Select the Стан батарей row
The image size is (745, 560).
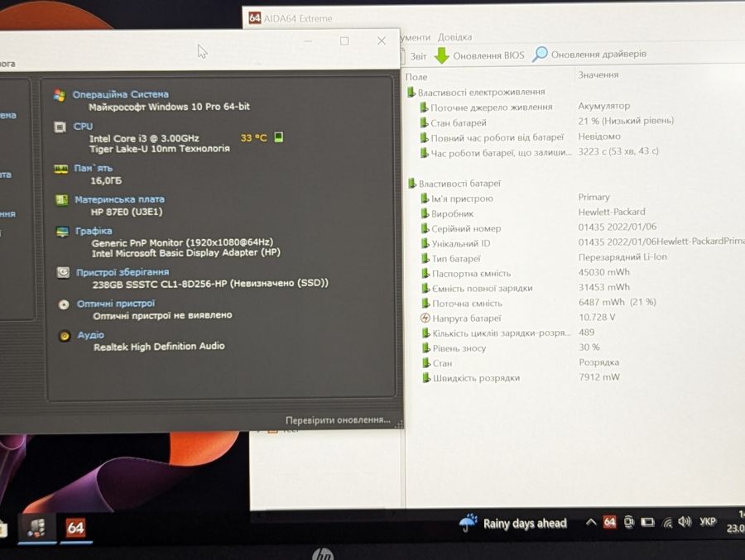(x=546, y=122)
